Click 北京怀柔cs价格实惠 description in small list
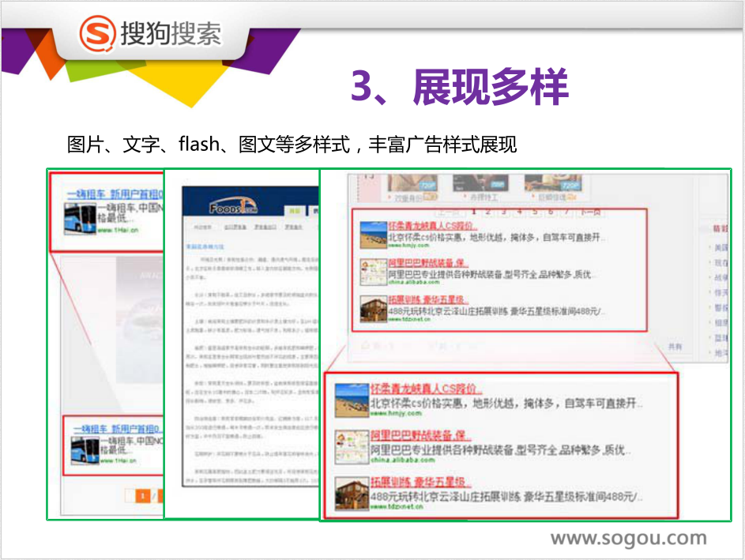 (496, 237)
